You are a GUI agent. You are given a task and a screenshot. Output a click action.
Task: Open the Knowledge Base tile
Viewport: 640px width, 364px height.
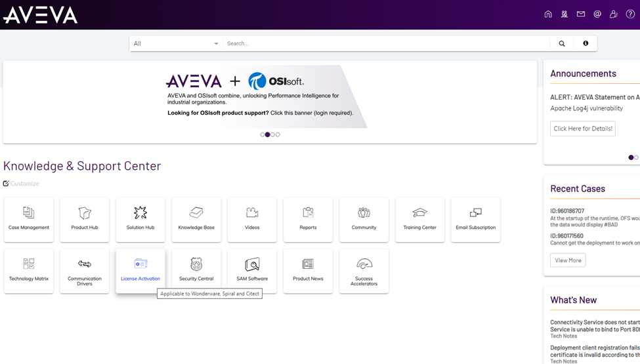click(196, 220)
